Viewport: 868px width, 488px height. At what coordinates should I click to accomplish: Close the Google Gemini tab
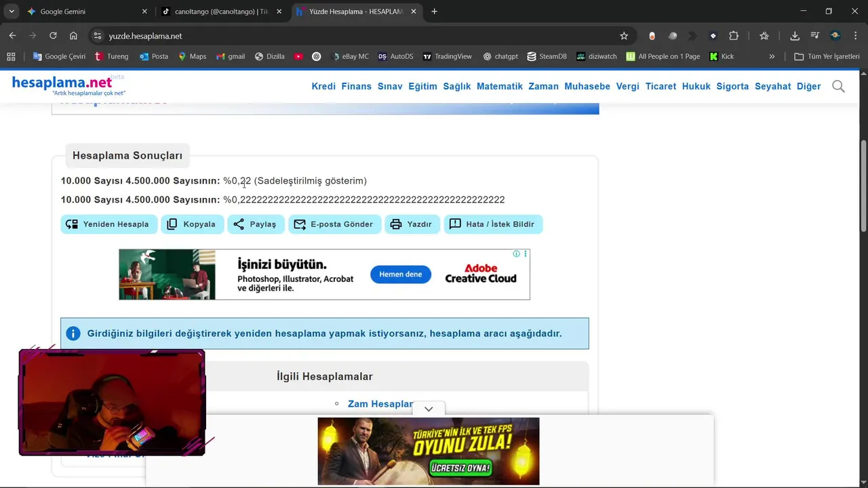click(144, 12)
